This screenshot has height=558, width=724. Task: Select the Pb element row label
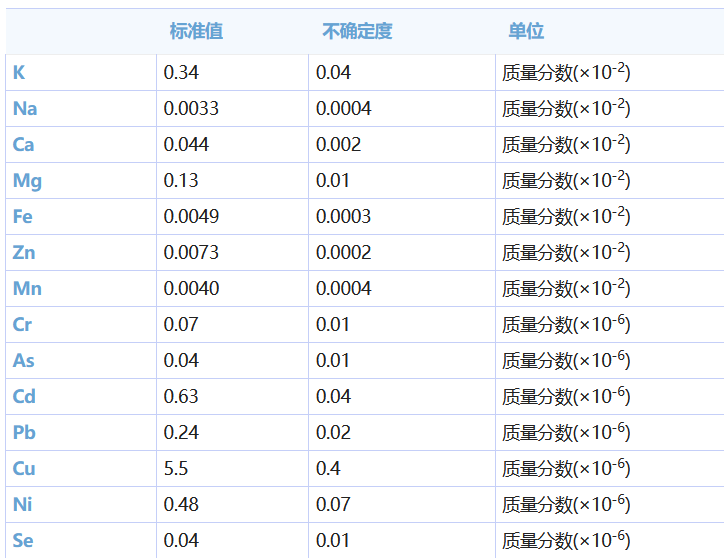(24, 433)
